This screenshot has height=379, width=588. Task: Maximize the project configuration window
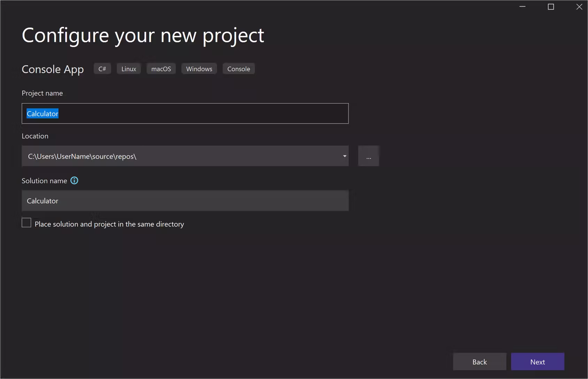551,7
